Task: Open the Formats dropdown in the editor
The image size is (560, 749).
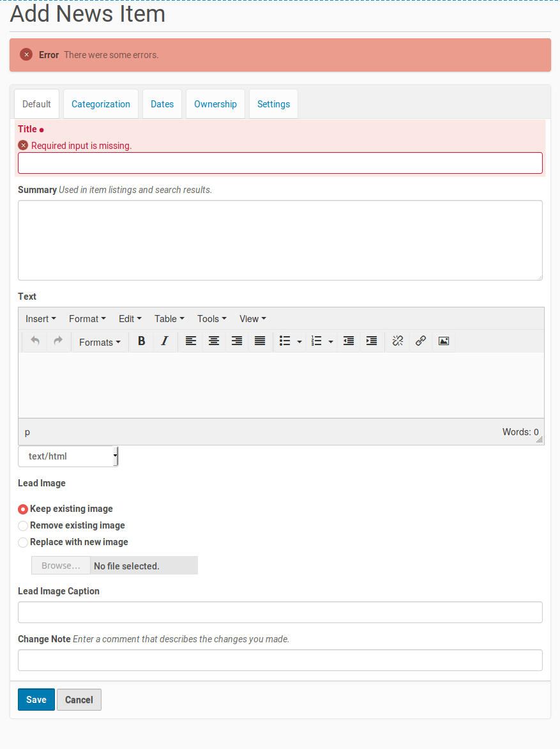Action: click(100, 342)
